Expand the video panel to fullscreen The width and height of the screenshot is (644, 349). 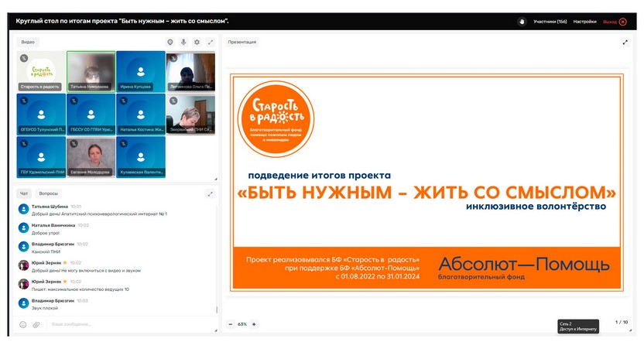211,42
